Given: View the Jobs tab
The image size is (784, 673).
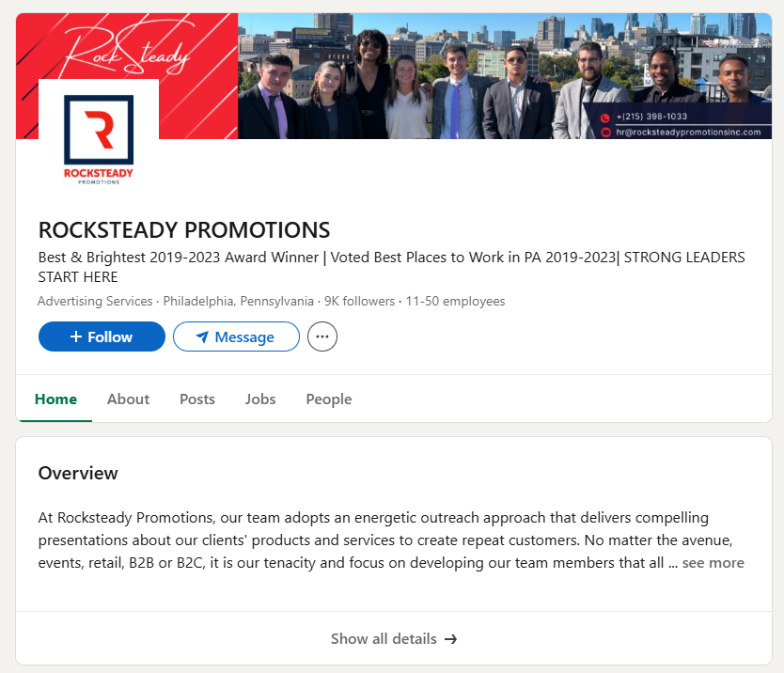Looking at the screenshot, I should click(260, 399).
